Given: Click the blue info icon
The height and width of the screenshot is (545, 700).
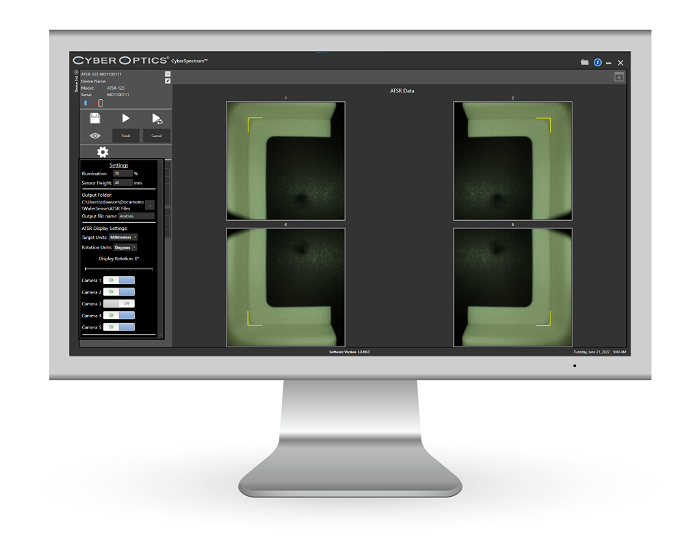Looking at the screenshot, I should 597,63.
